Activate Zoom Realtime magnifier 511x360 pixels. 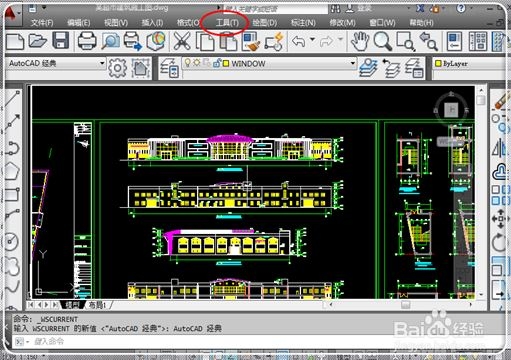point(382,41)
